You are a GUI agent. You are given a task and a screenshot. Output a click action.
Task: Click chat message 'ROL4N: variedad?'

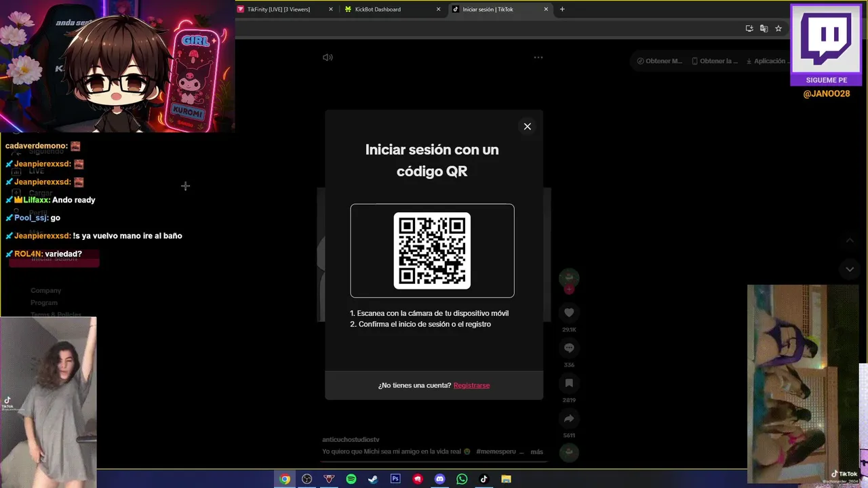[x=43, y=254]
